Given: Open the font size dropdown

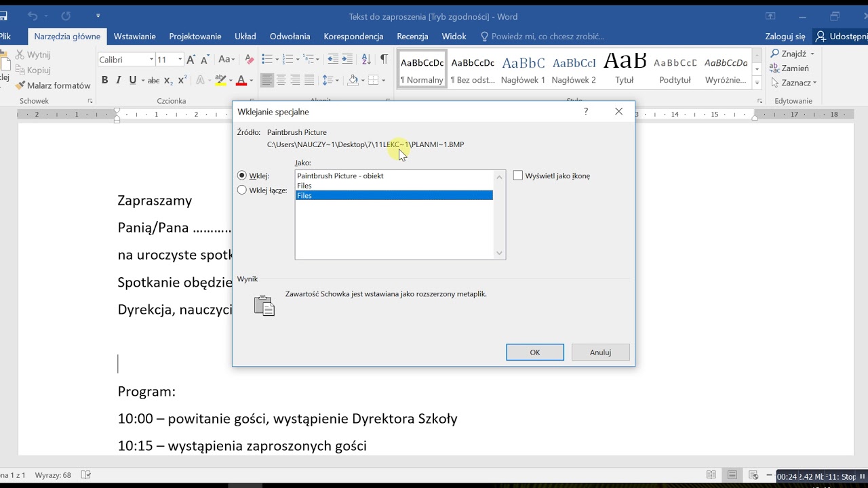Looking at the screenshot, I should coord(180,60).
